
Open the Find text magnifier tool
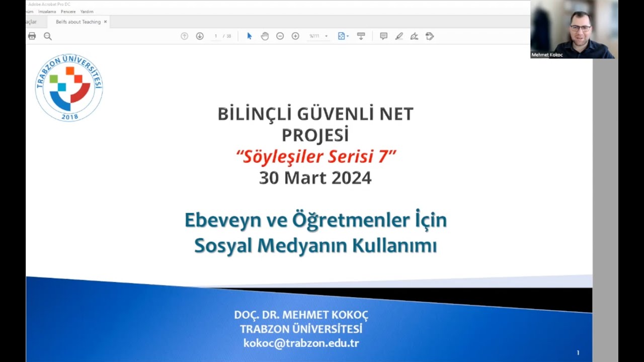point(48,36)
